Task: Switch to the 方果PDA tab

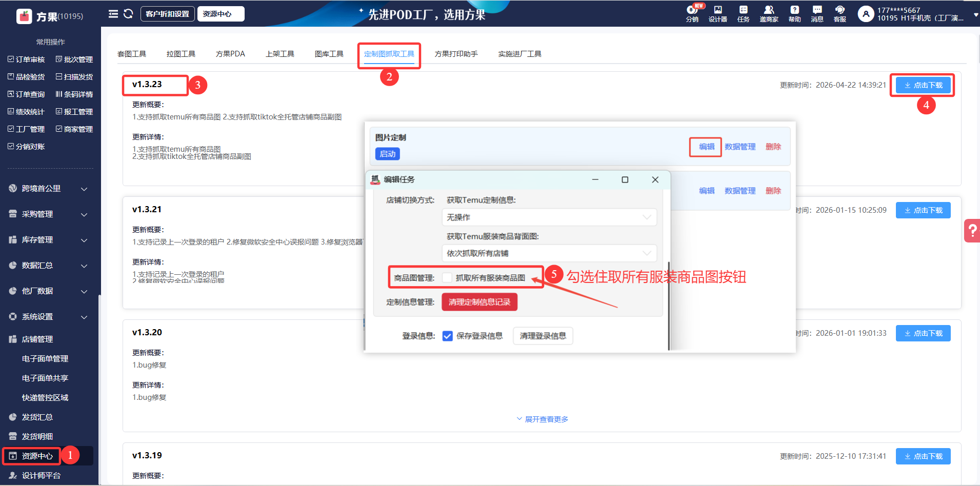Action: (230, 54)
